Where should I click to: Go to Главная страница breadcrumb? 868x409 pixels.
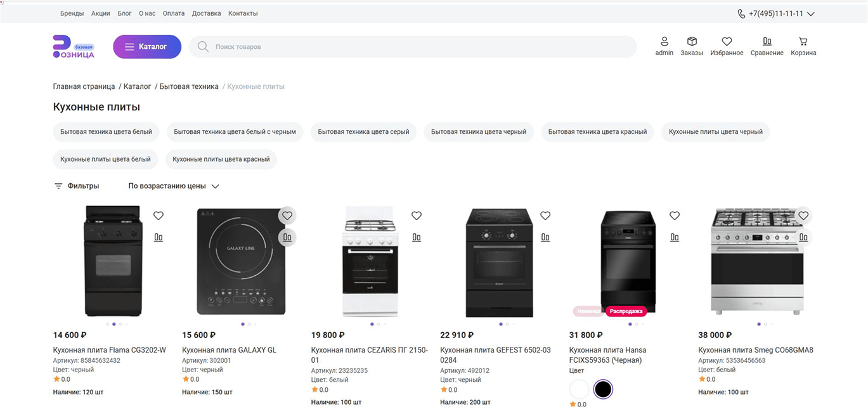[84, 86]
